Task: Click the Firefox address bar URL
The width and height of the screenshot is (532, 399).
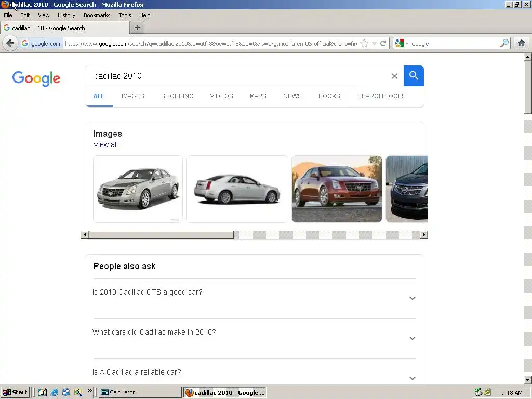Action: click(x=211, y=44)
